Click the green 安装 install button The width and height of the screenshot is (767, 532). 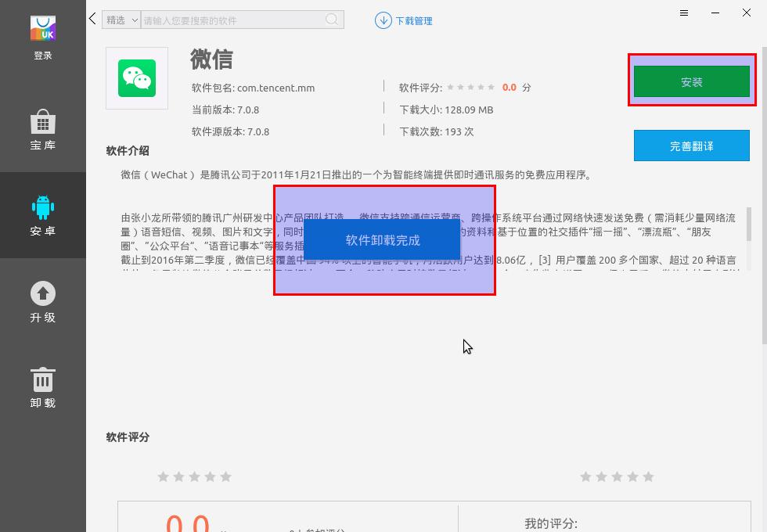coord(692,81)
